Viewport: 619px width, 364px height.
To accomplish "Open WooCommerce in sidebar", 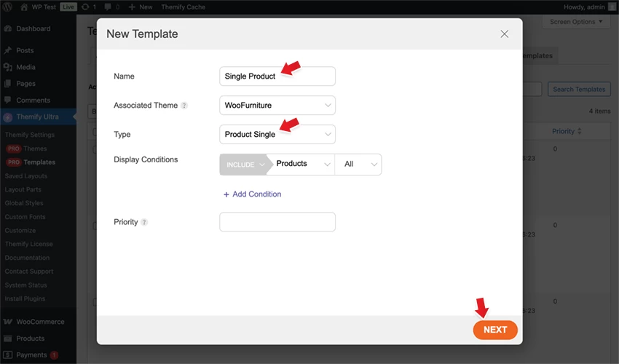I will 39,322.
